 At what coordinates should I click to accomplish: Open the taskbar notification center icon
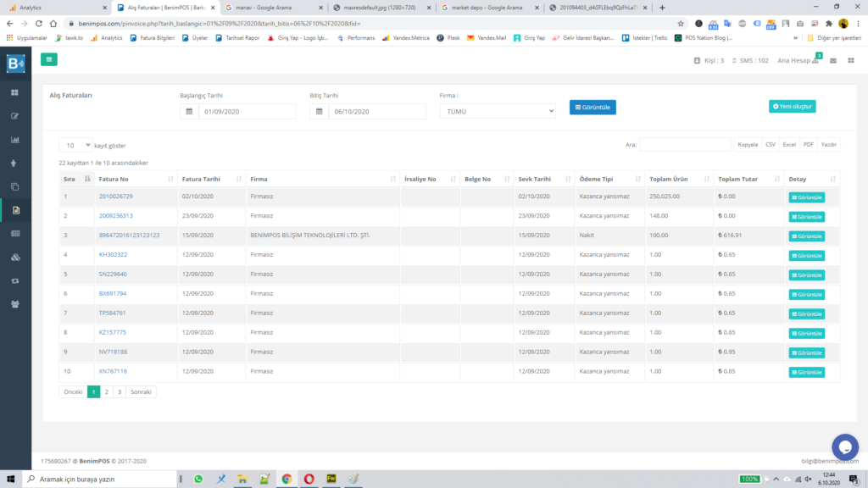click(854, 480)
